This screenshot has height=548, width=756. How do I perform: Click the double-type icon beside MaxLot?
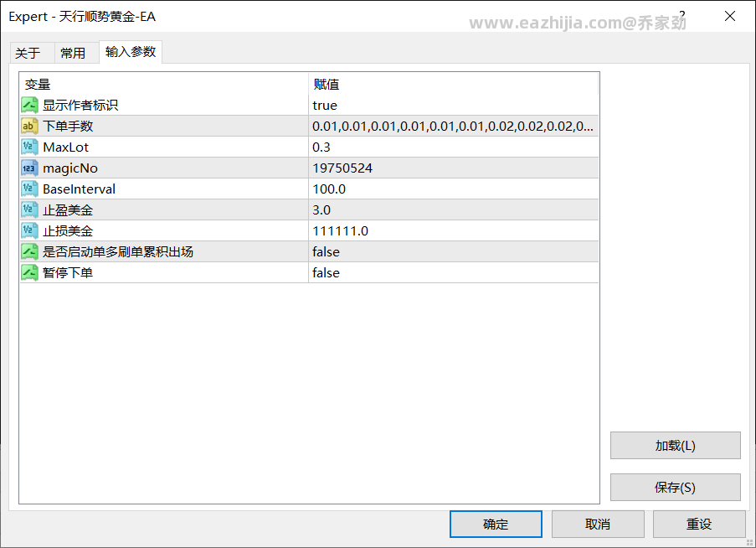[x=29, y=147]
